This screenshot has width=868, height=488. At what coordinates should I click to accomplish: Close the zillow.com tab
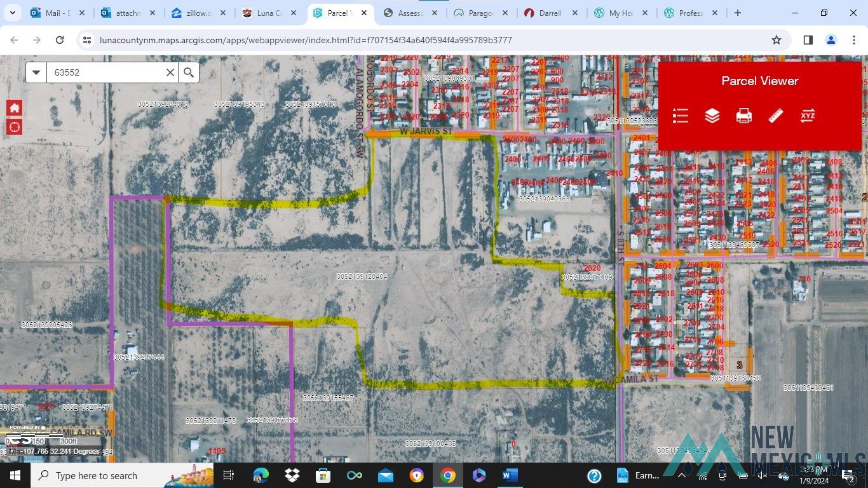click(x=222, y=13)
